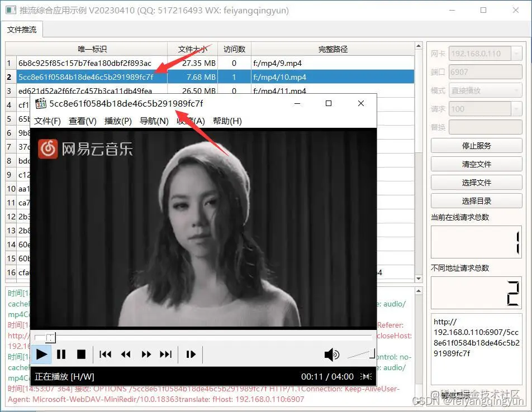Open the 请求 dropdown showing 100

pyautogui.click(x=486, y=109)
